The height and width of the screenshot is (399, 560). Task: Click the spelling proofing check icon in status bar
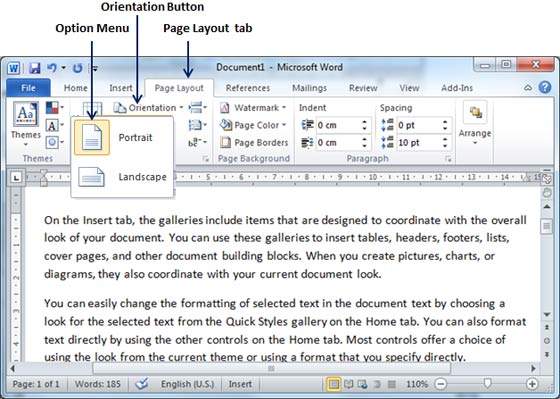[x=142, y=384]
